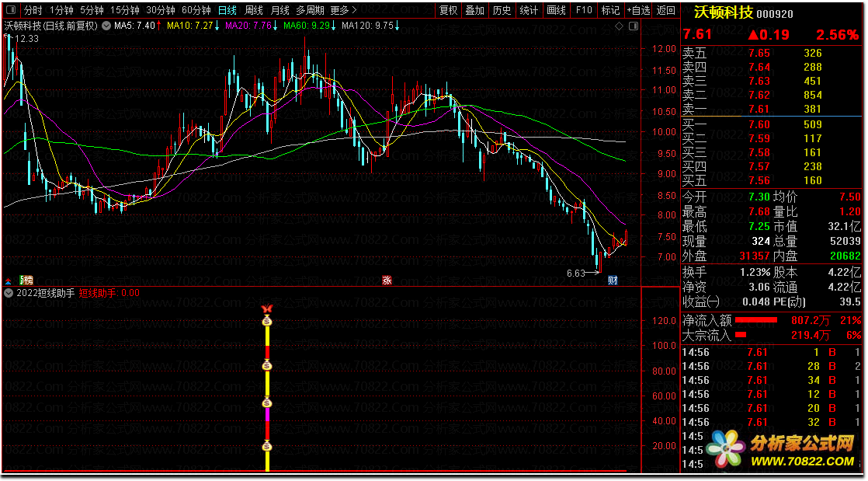The width and height of the screenshot is (868, 481).
Task: Click the 买一 price 7.60
Action: 759,124
